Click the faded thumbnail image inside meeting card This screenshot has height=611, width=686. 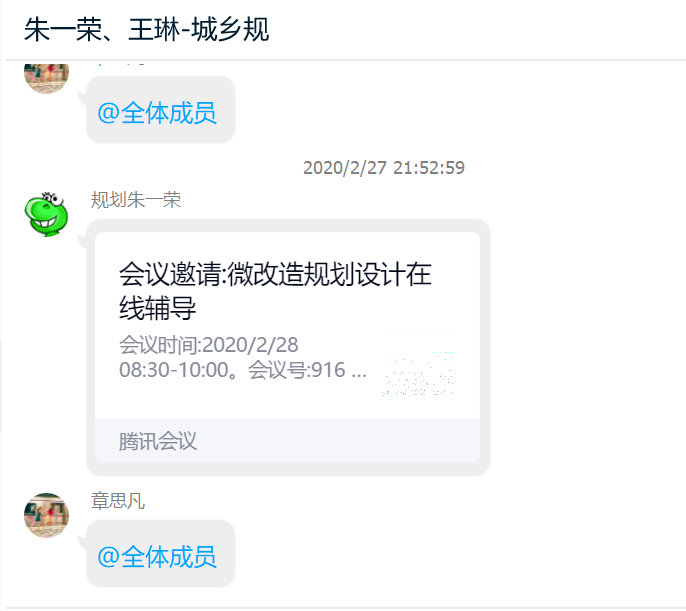coord(420,365)
